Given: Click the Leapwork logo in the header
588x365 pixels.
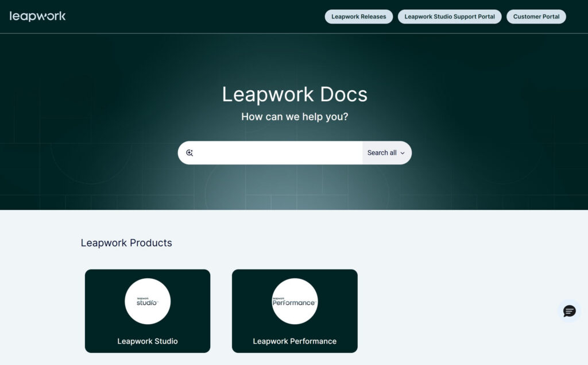Looking at the screenshot, I should click(x=38, y=16).
